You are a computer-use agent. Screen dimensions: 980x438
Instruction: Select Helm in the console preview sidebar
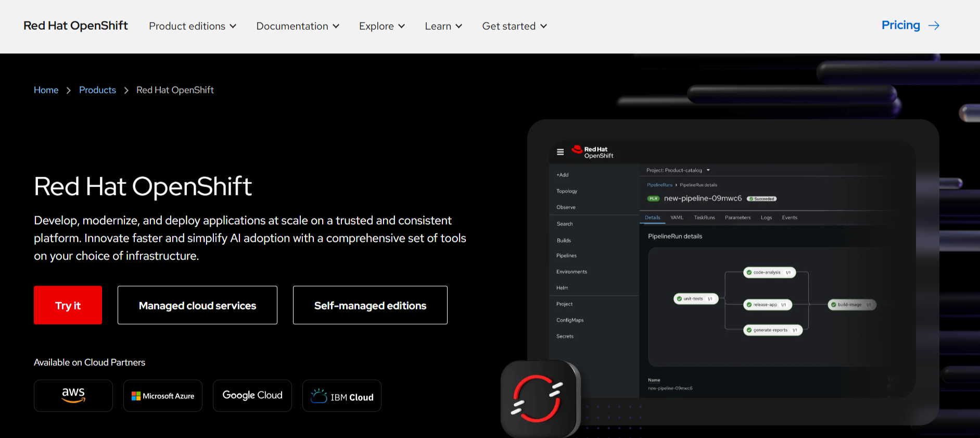click(562, 288)
